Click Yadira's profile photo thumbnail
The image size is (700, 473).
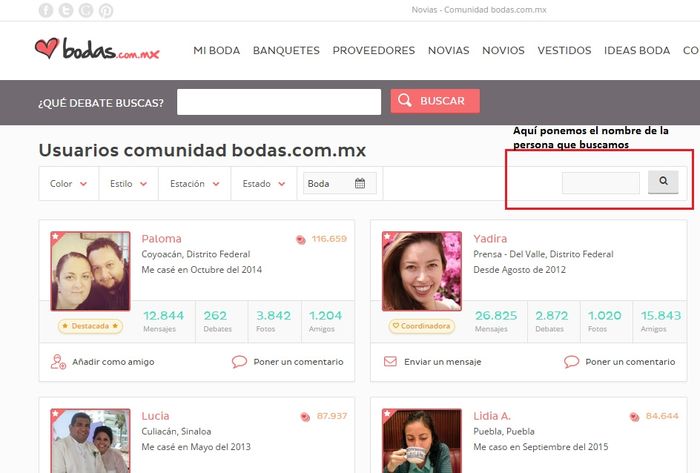pyautogui.click(x=421, y=271)
